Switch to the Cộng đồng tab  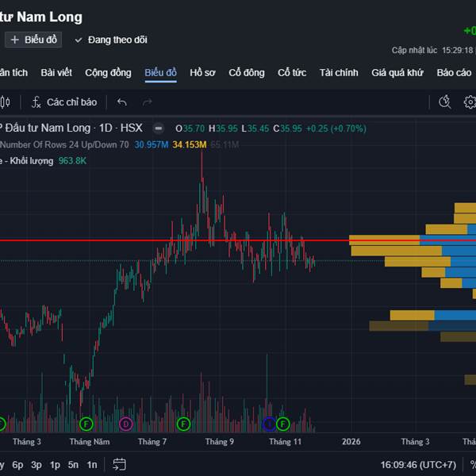[108, 73]
